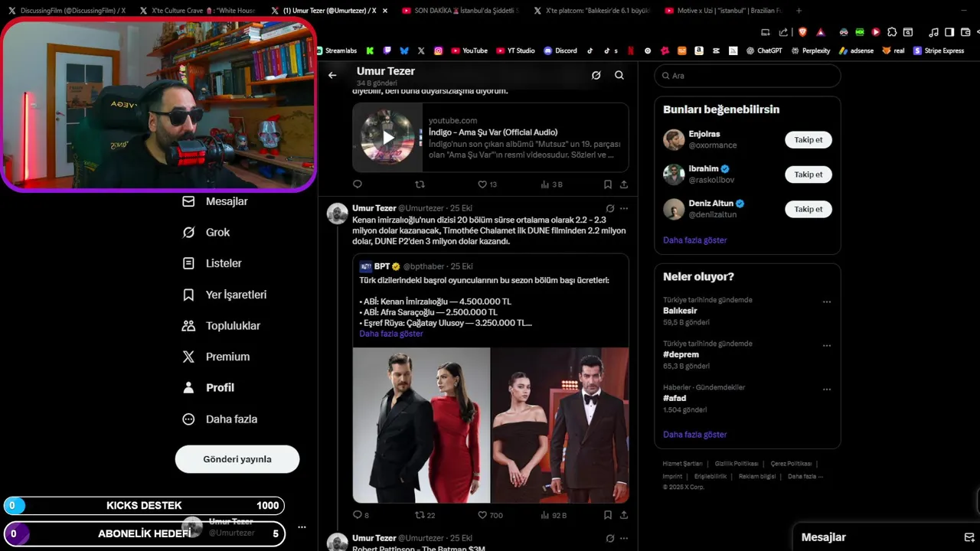This screenshot has width=980, height=551.
Task: Open the #deprem trending topic
Action: click(681, 355)
